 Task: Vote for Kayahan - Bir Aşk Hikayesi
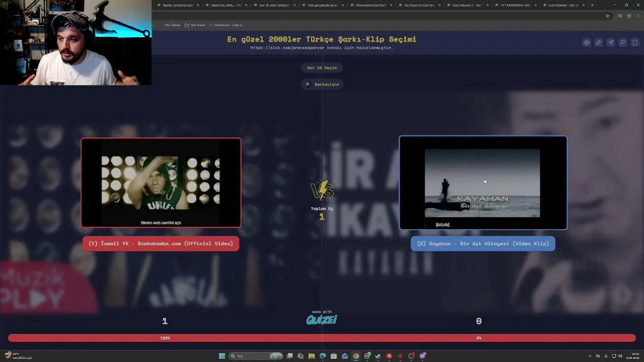coord(483,243)
